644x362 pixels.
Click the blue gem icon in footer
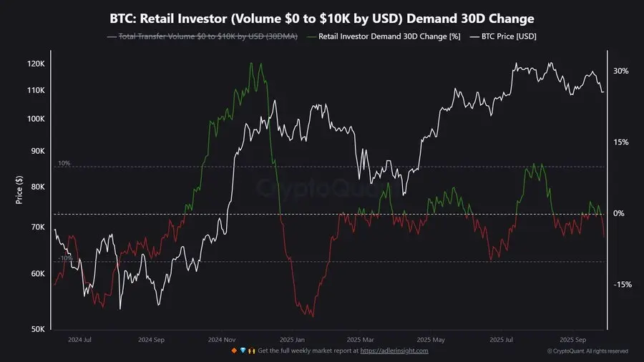[243, 351]
